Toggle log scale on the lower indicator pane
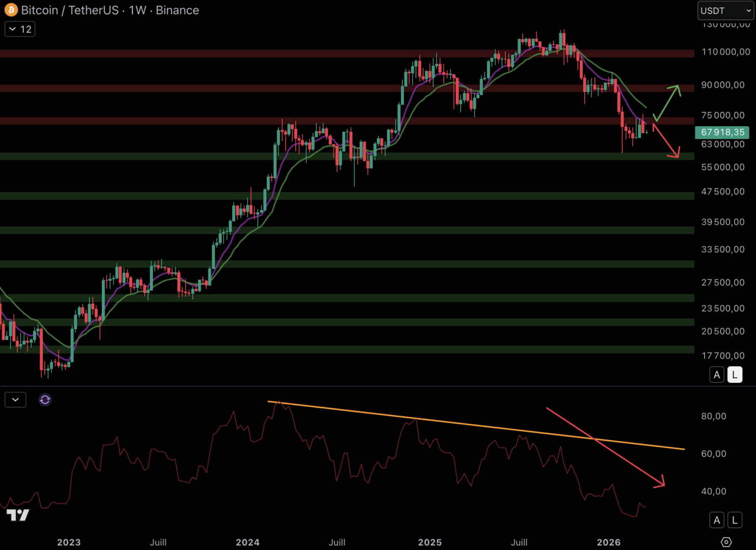This screenshot has width=756, height=550. tap(735, 520)
